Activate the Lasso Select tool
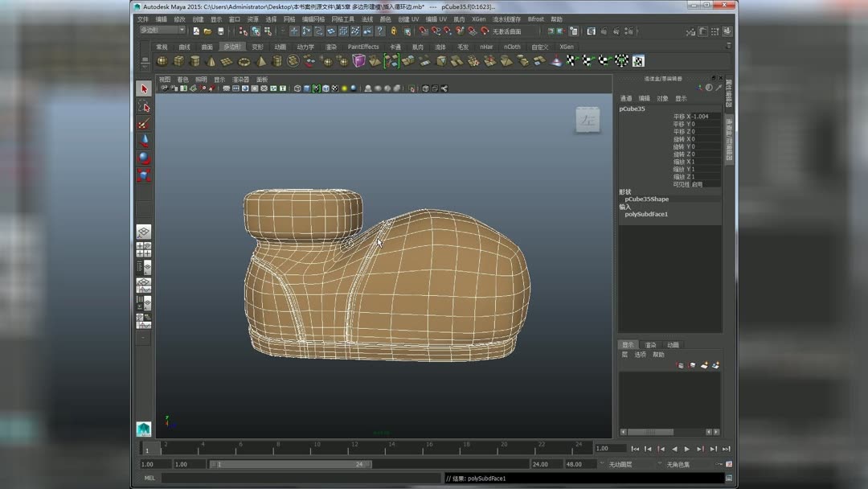Viewport: 868px width, 489px height. tap(144, 107)
